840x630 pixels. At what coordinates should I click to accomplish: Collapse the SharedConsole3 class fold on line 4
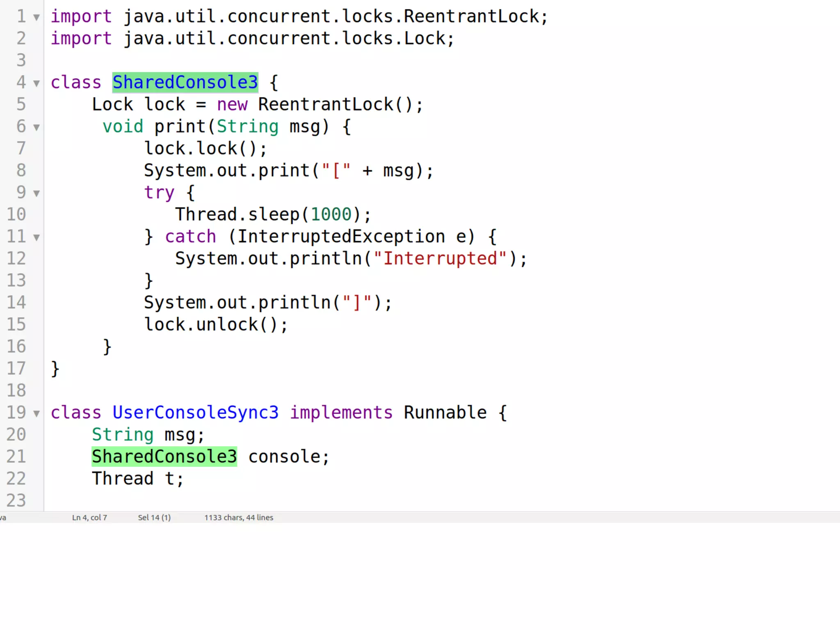37,84
